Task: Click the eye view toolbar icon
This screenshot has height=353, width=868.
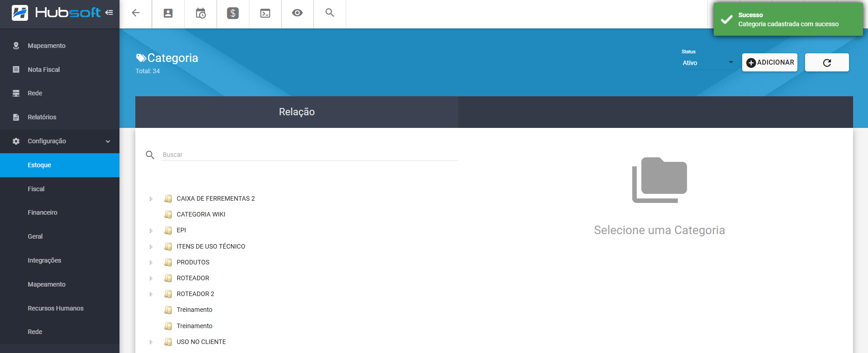Action: pyautogui.click(x=297, y=13)
